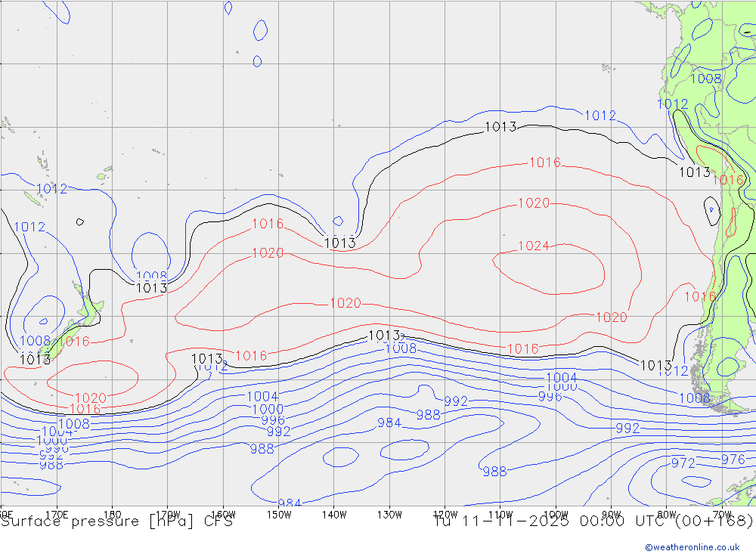The width and height of the screenshot is (756, 554).
Task: Click the 100W longitude axis label
Action: [556, 515]
